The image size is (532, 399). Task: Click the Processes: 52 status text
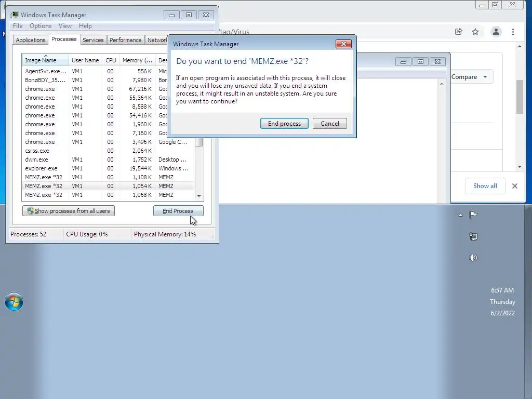(28, 234)
